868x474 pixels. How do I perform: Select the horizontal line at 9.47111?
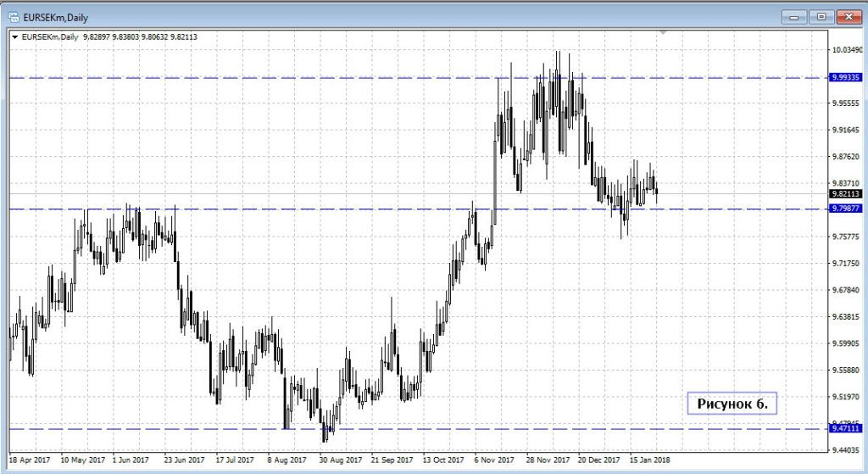pos(170,429)
